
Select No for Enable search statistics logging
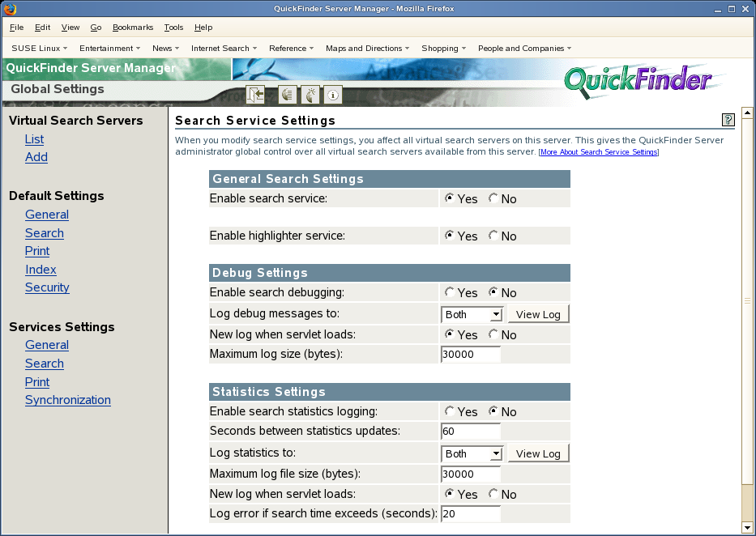click(493, 411)
